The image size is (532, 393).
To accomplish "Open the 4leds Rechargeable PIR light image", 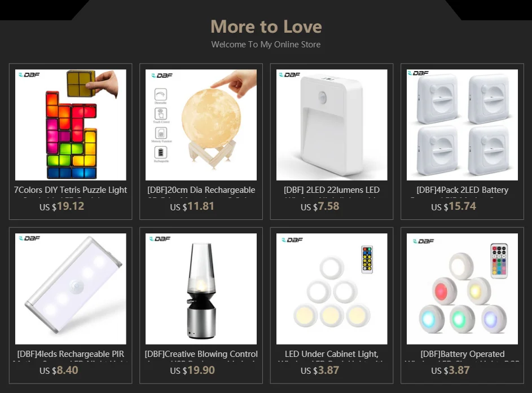I will 71,289.
